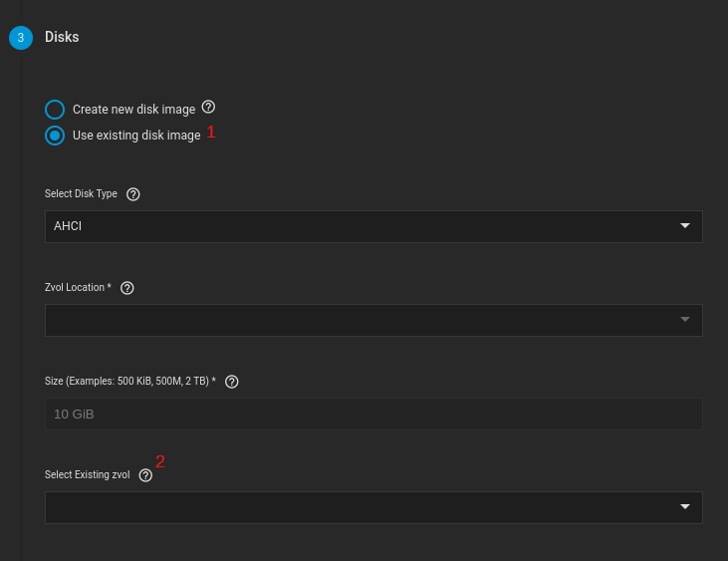Click the step 3 number circle
728x561 pixels.
click(x=21, y=38)
